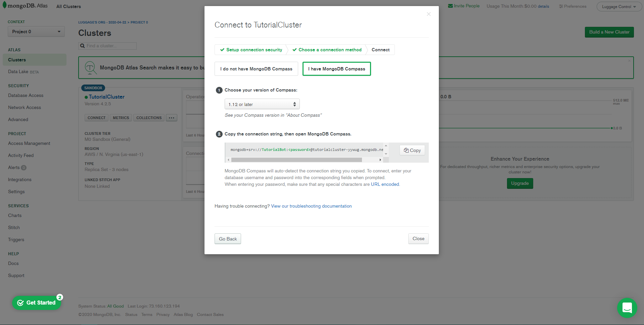Click the LUGGAGE'S ORG breadcrumb link

102,22
